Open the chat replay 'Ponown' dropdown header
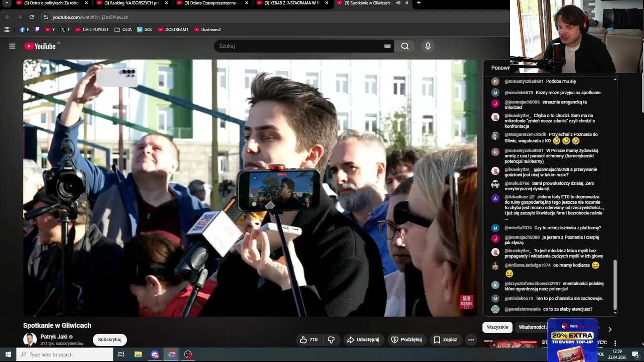 (x=500, y=68)
